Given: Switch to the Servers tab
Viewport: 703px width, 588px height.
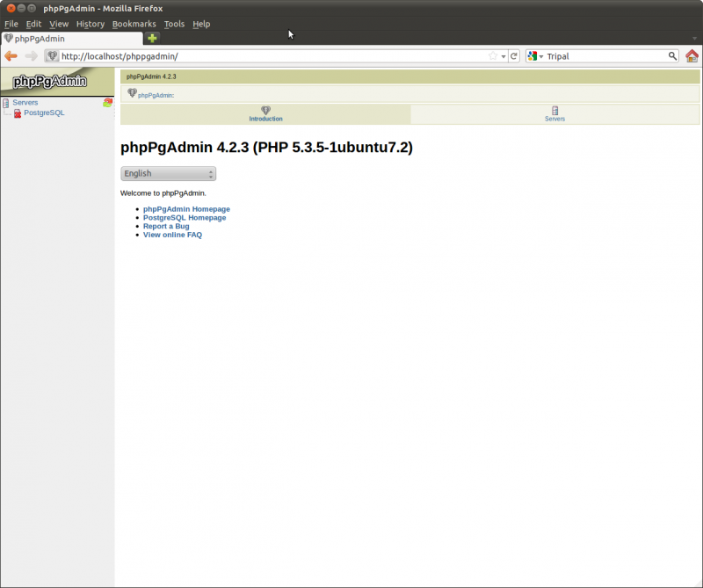Looking at the screenshot, I should pos(554,114).
